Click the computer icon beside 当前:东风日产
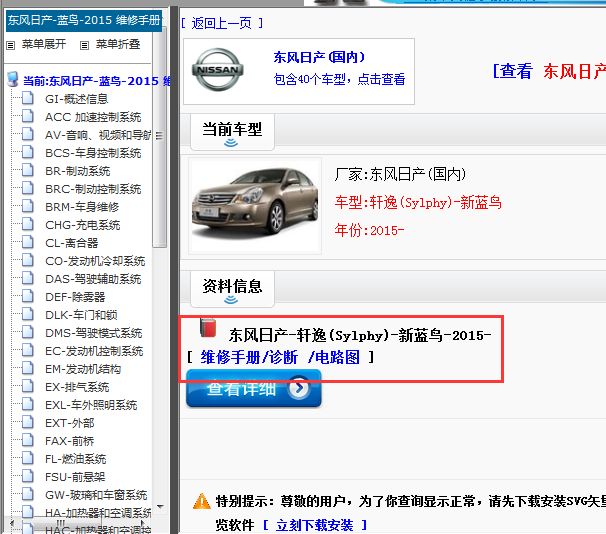 (13, 79)
